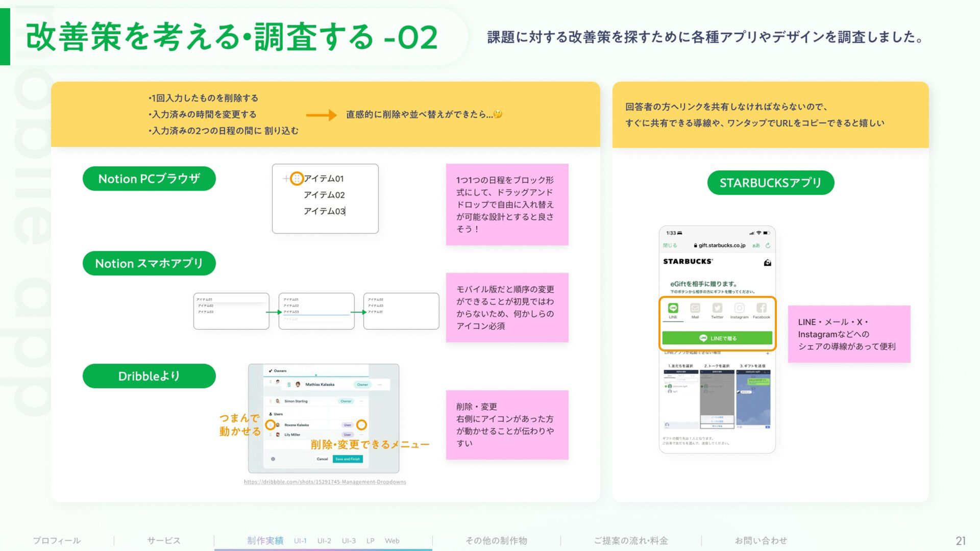Select the LINE share icon
The image size is (980, 551).
673,308
